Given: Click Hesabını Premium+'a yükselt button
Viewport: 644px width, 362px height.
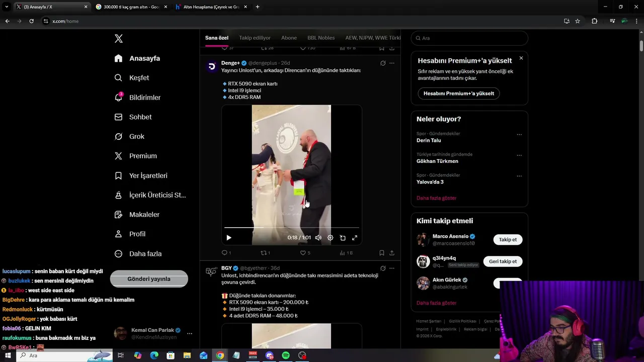Looking at the screenshot, I should click(x=459, y=94).
